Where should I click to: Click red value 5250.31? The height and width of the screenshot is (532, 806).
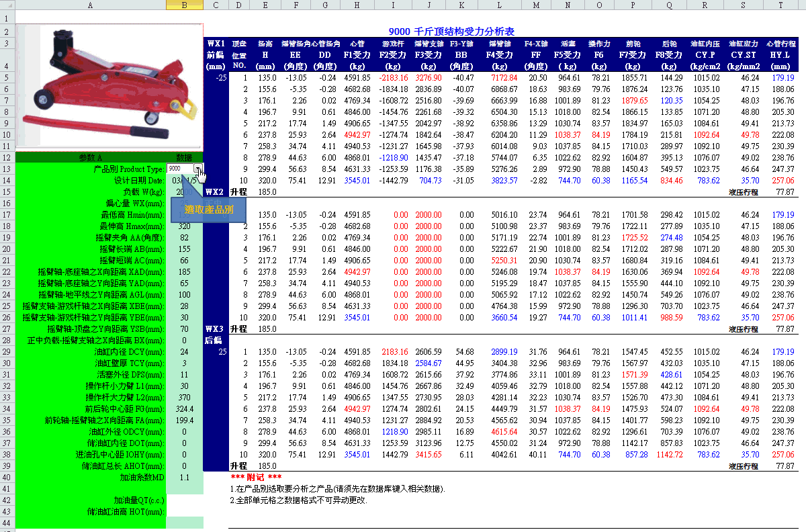[x=504, y=260]
